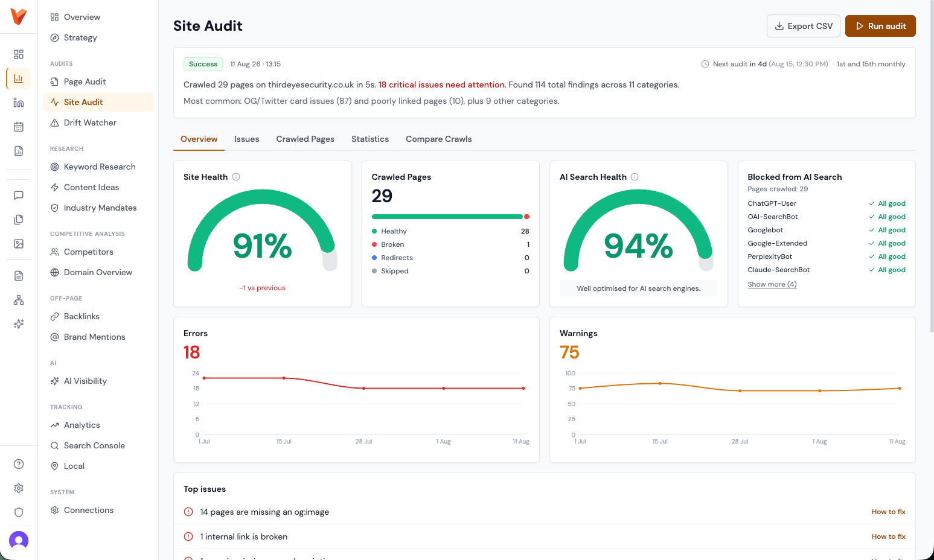Click the 'Skipped' legend row
The width and height of the screenshot is (934, 560).
450,271
